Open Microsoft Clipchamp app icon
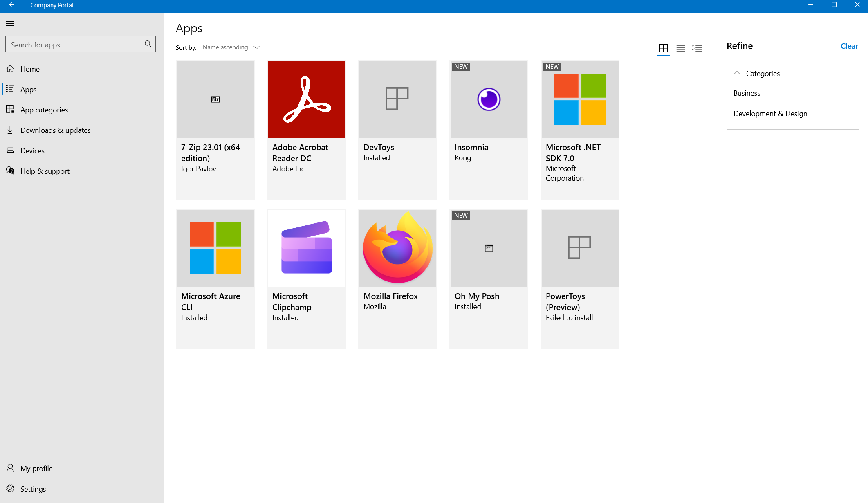868x503 pixels. 306,248
